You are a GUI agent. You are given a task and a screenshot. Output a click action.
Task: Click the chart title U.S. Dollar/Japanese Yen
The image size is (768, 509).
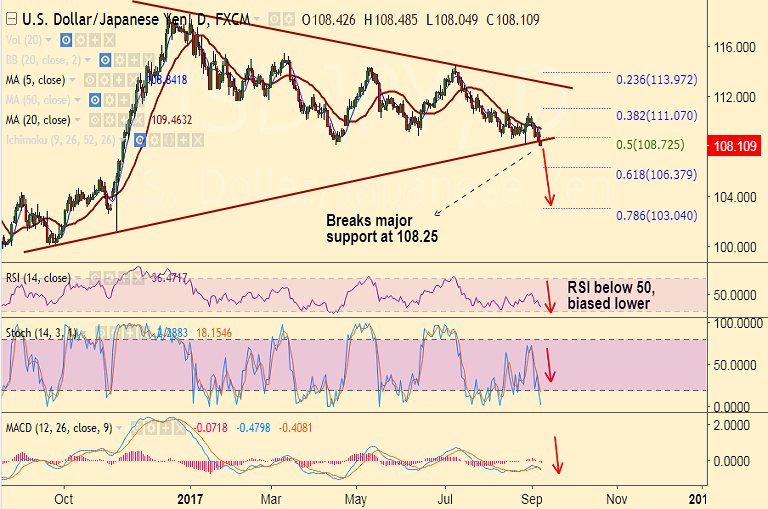click(104, 20)
